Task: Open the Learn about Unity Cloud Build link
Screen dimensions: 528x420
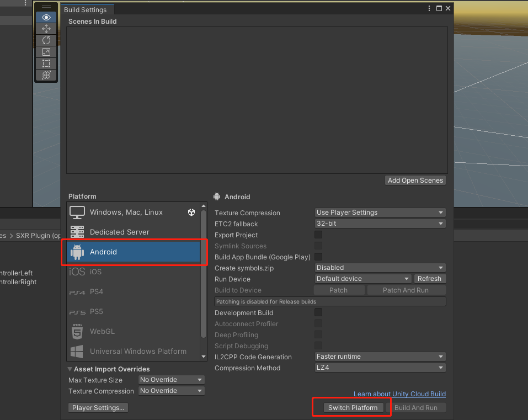Action: click(x=399, y=394)
